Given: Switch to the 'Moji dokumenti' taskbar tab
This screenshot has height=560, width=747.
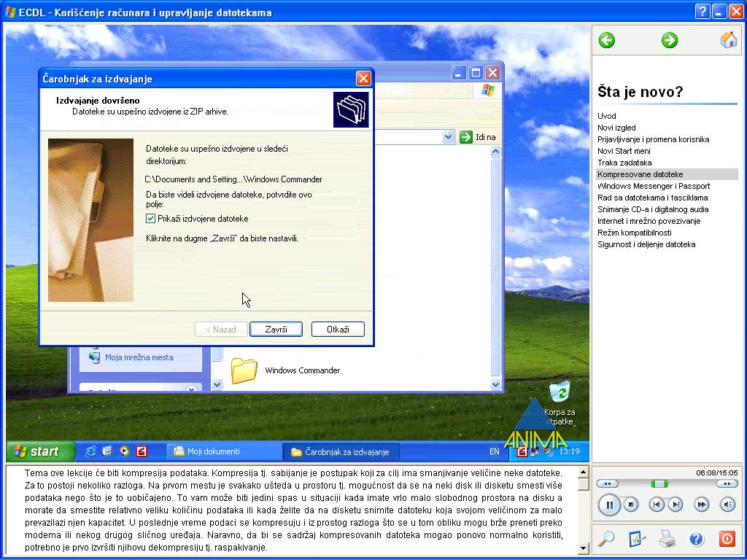Looking at the screenshot, I should [x=215, y=451].
